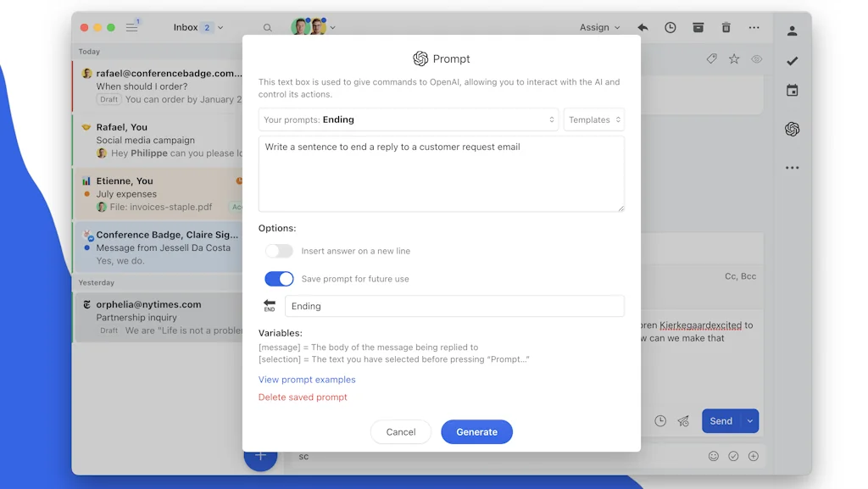868x489 pixels.
Task: Expand the Templates dropdown
Action: pos(593,119)
